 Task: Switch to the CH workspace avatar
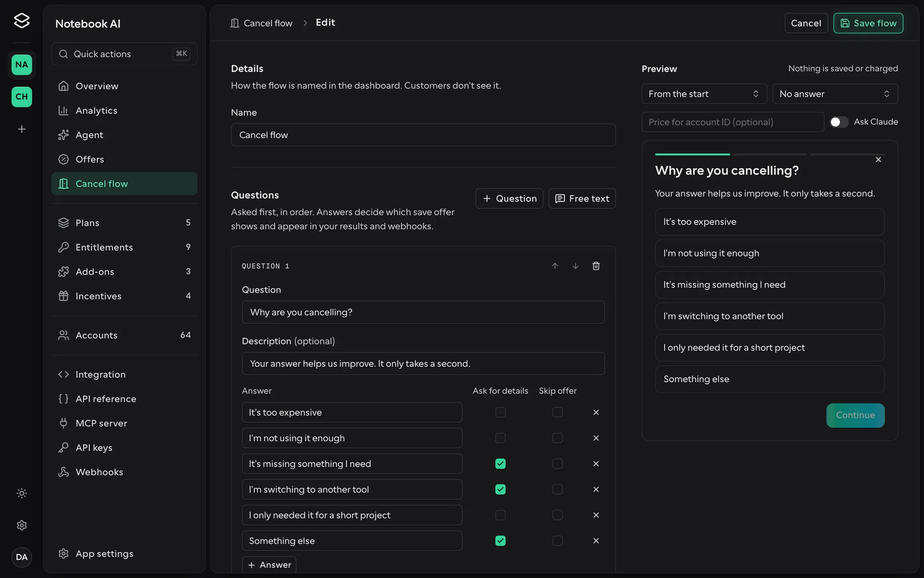point(22,97)
